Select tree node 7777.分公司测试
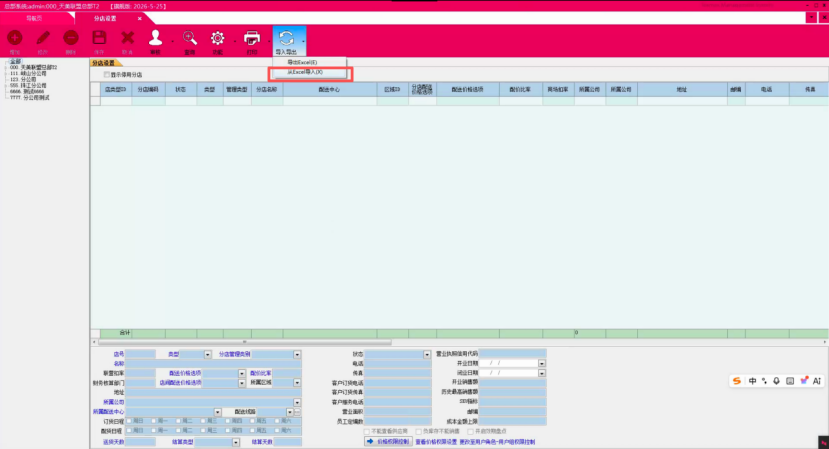The image size is (829, 449). 30,97
